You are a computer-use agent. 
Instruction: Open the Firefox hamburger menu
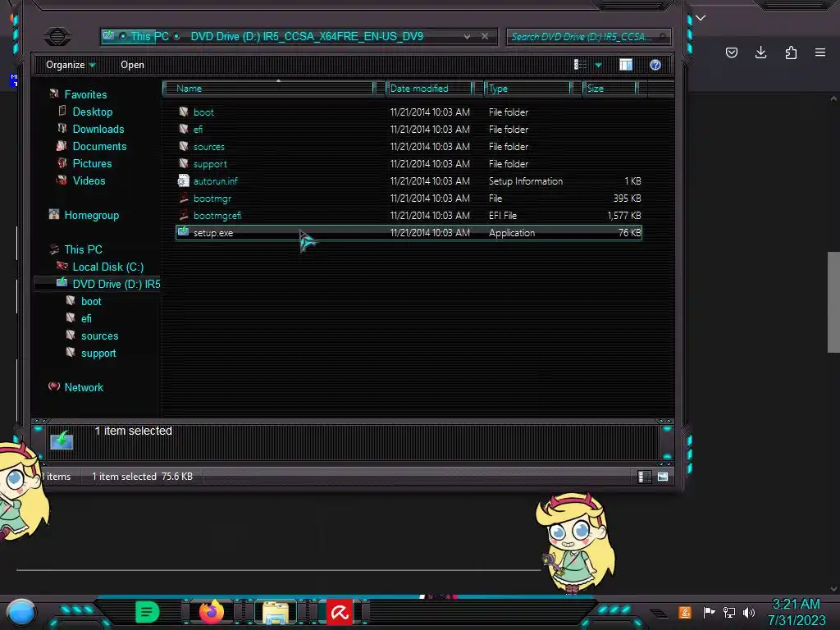pos(820,52)
